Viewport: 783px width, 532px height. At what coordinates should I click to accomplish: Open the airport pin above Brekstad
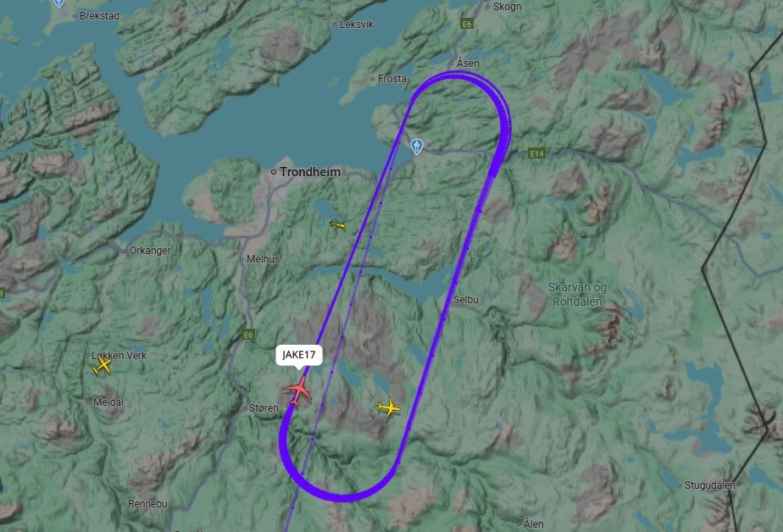(x=58, y=3)
